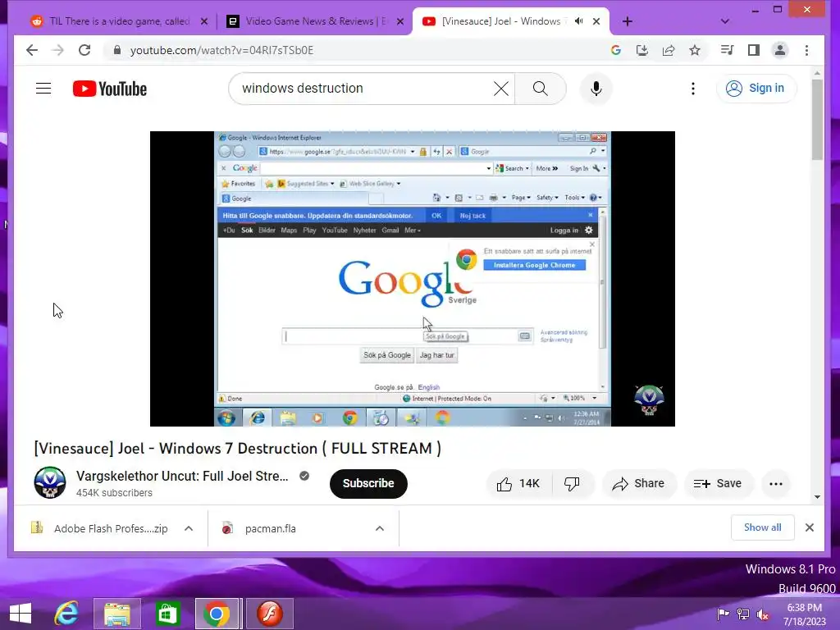840x630 pixels.
Task: Go back to the previous page
Action: click(32, 50)
